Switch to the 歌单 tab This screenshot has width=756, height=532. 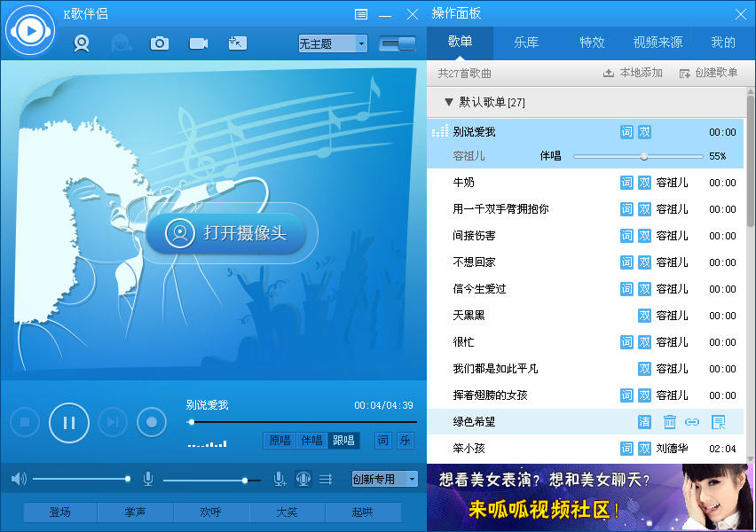pyautogui.click(x=460, y=43)
